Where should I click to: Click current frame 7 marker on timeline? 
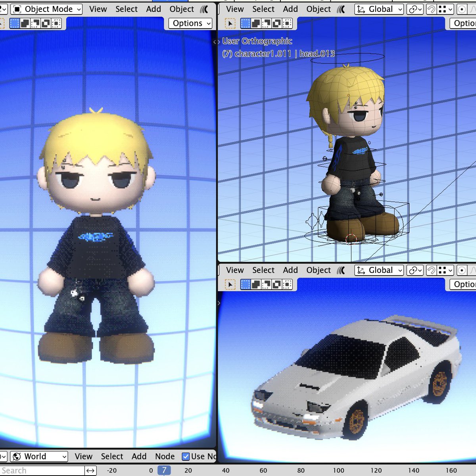click(x=164, y=470)
